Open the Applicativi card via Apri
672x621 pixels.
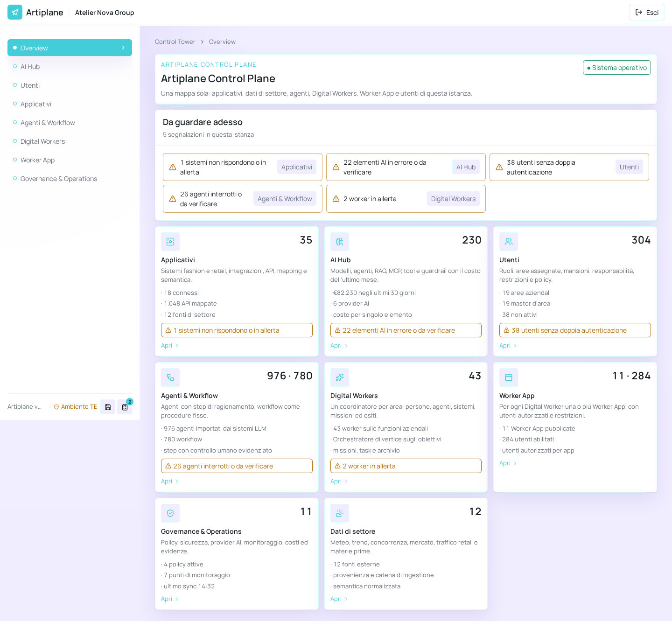click(x=170, y=346)
